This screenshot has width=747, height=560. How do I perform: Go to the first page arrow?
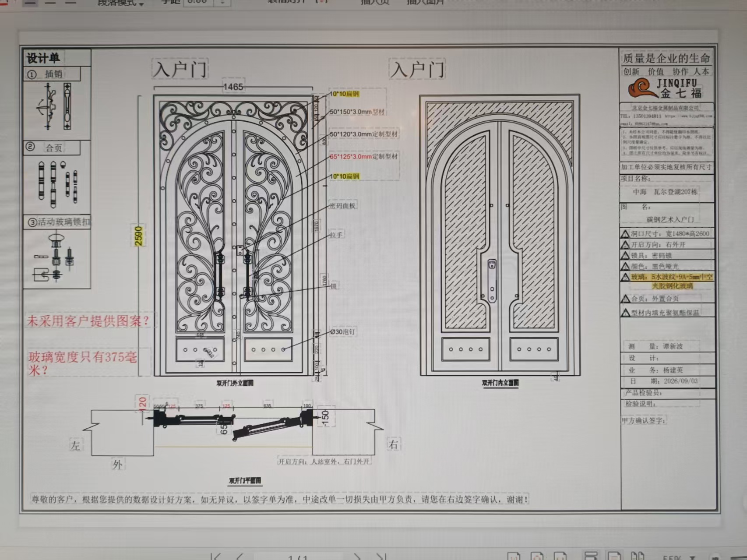[x=215, y=556]
